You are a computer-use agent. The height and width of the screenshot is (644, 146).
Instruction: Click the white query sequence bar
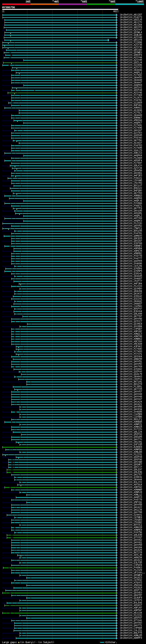[x=60, y=10]
